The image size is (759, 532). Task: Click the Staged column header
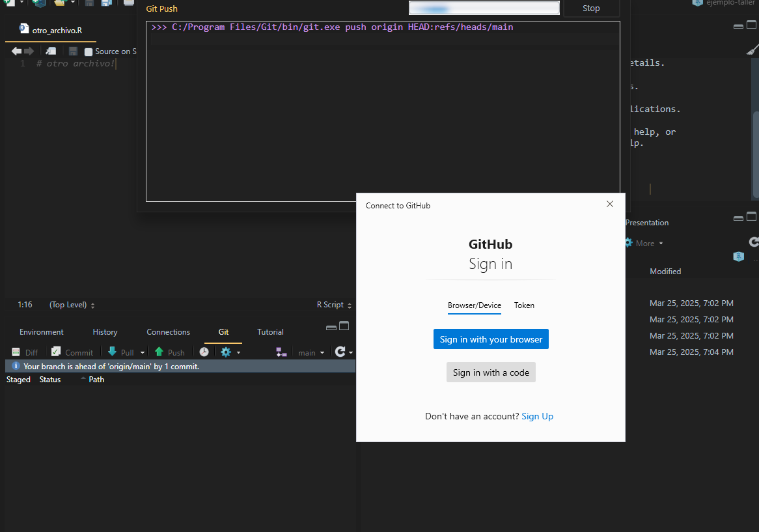click(x=18, y=380)
